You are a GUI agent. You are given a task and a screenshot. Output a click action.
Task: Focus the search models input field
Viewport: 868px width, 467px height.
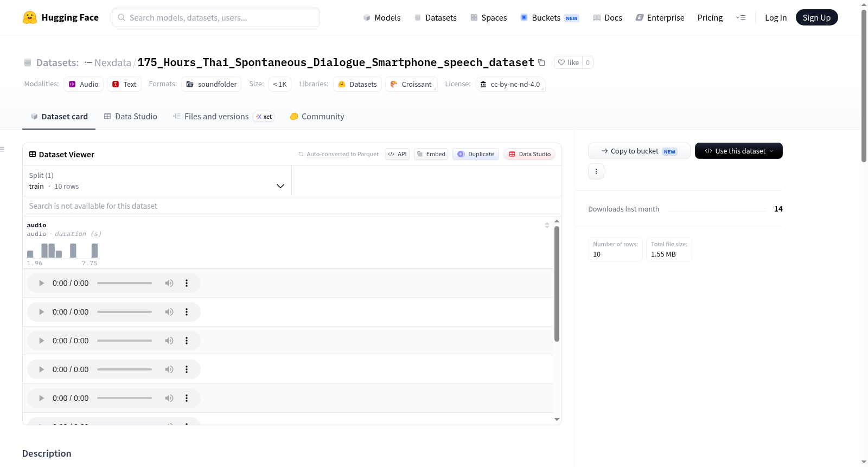(216, 17)
